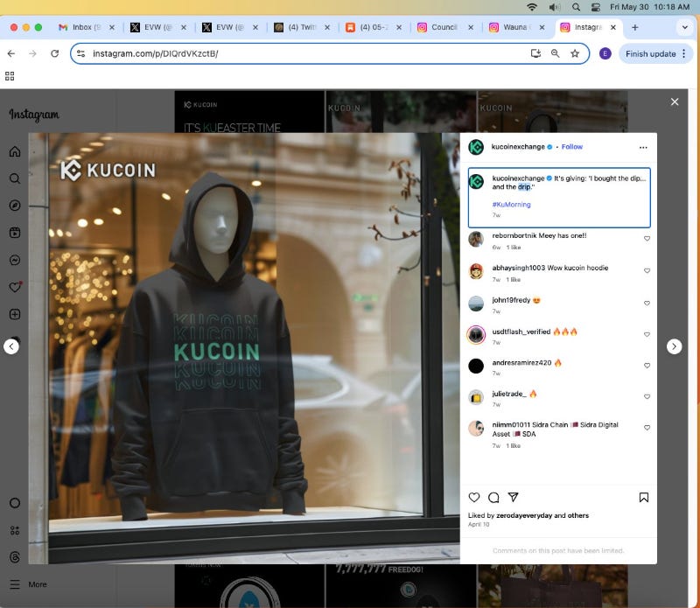Close the post overlay with X
700x608 pixels.
675,101
